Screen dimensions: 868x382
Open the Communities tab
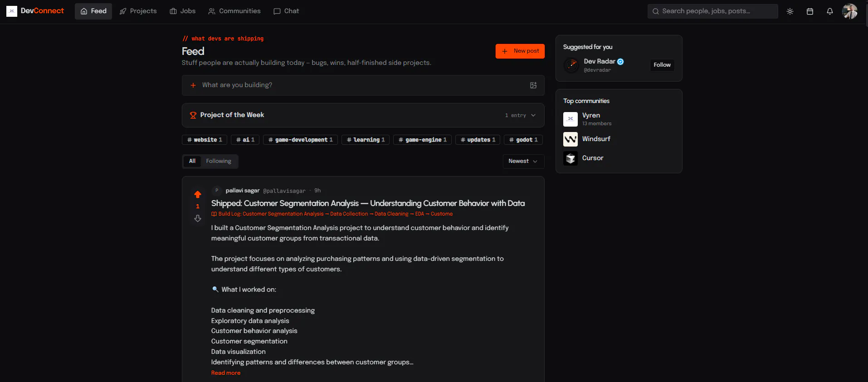(x=234, y=11)
